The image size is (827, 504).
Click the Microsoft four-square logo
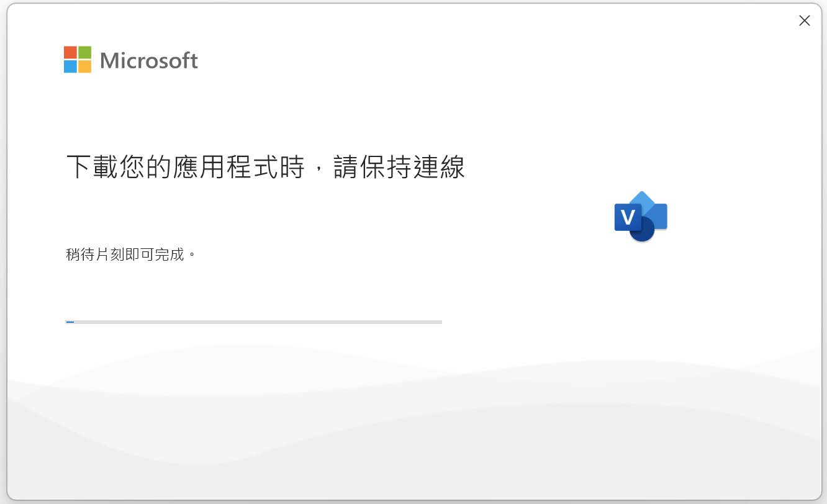[78, 60]
